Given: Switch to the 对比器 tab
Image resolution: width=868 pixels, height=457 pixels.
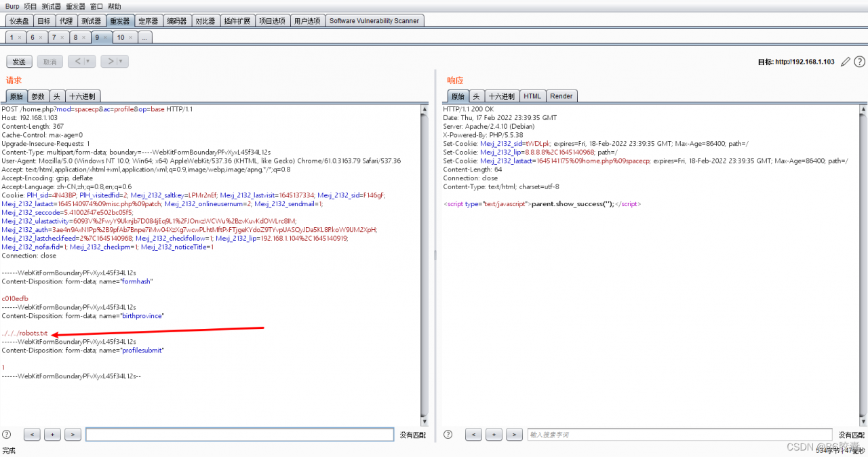Looking at the screenshot, I should pos(205,21).
